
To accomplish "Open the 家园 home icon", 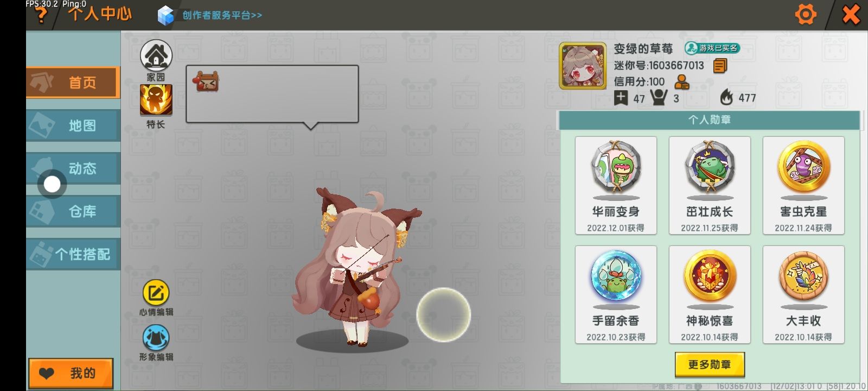I will (x=156, y=56).
